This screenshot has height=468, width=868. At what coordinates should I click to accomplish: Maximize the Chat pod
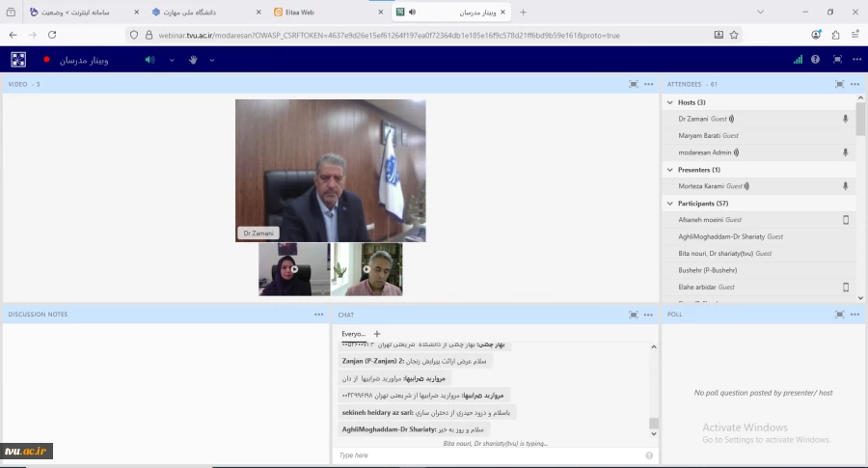click(x=634, y=315)
